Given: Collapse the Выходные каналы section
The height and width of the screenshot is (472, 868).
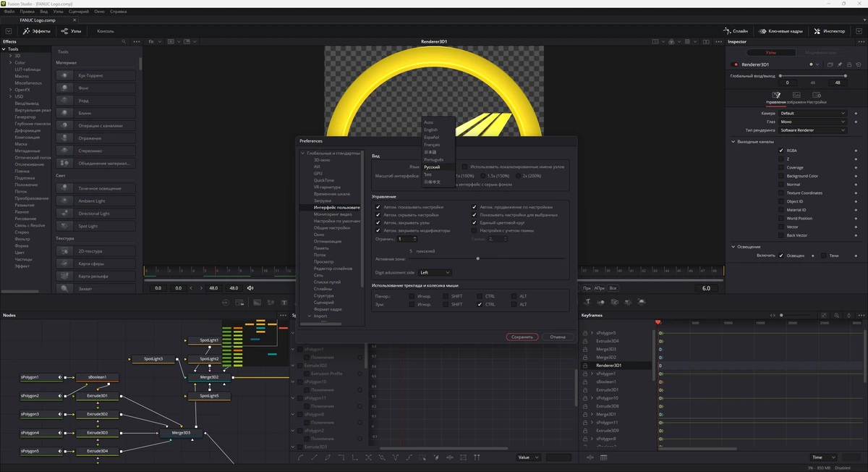Looking at the screenshot, I should (733, 141).
